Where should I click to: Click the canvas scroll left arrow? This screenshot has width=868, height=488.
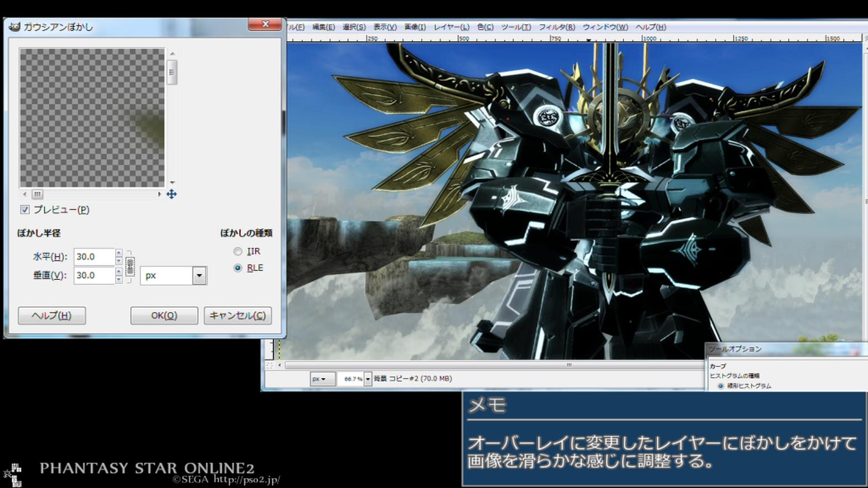[280, 365]
